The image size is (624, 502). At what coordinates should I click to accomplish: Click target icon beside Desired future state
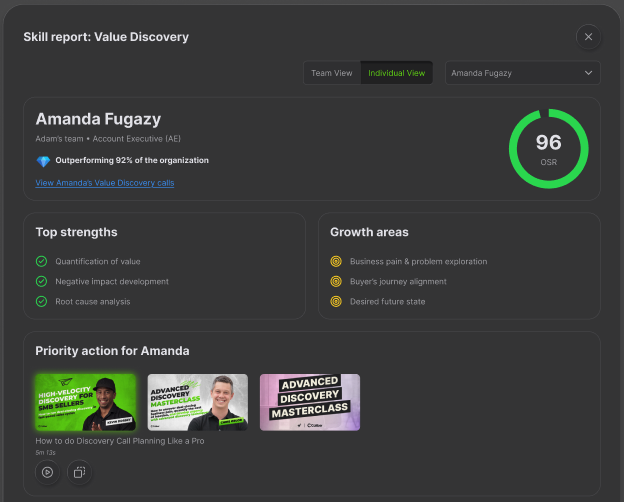(x=336, y=301)
